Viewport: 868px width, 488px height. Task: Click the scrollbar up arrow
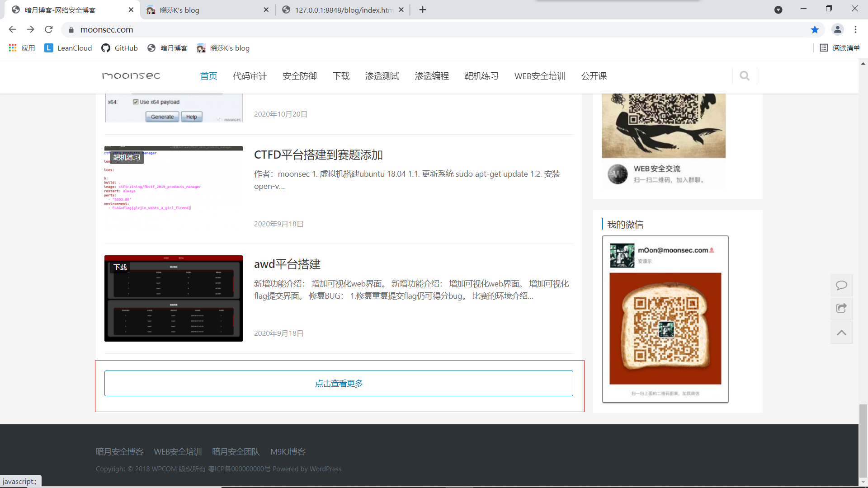click(863, 63)
